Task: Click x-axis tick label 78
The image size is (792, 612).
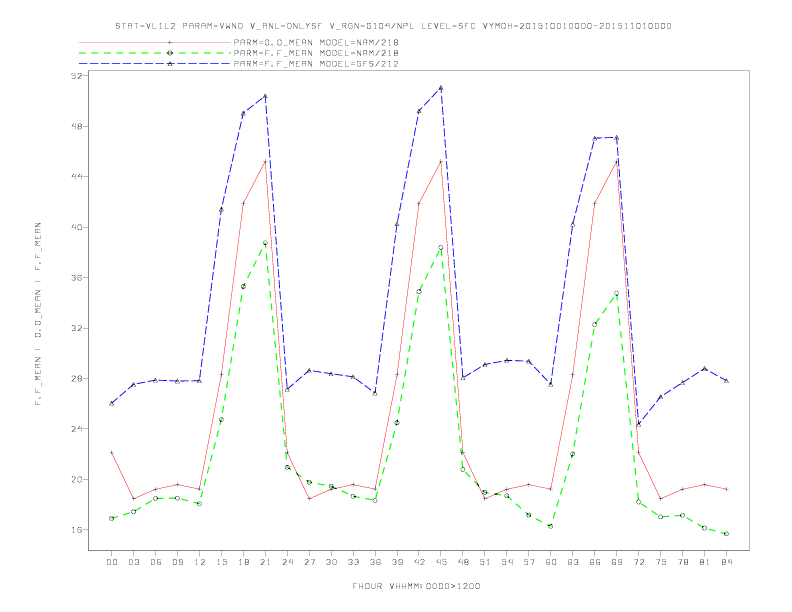Action: [x=683, y=562]
